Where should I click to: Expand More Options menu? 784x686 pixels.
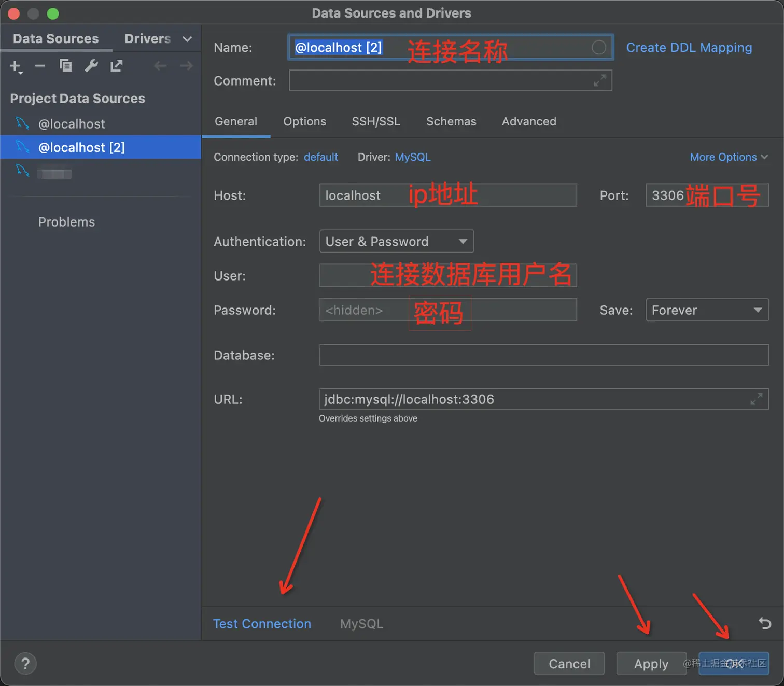[729, 157]
